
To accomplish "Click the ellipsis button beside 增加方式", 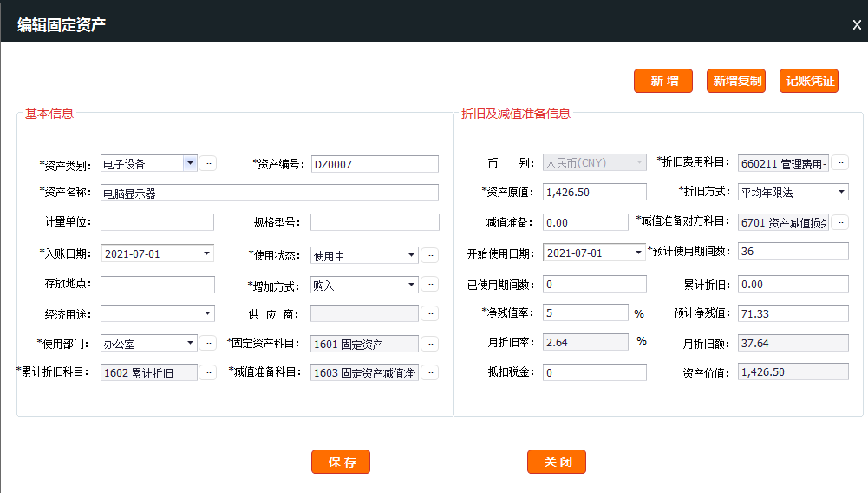I will [430, 284].
